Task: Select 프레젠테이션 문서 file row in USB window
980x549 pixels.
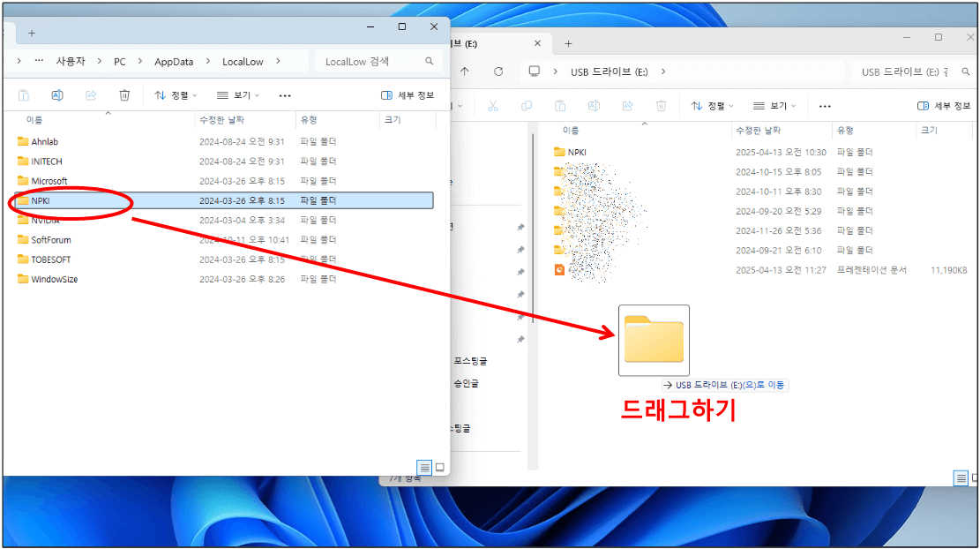Action: [x=761, y=270]
